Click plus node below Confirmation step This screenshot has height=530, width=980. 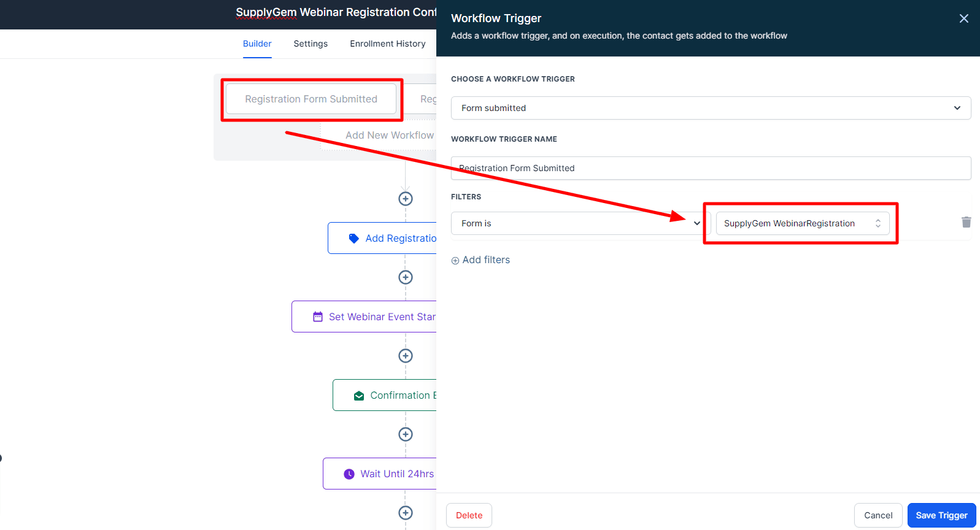(x=406, y=434)
